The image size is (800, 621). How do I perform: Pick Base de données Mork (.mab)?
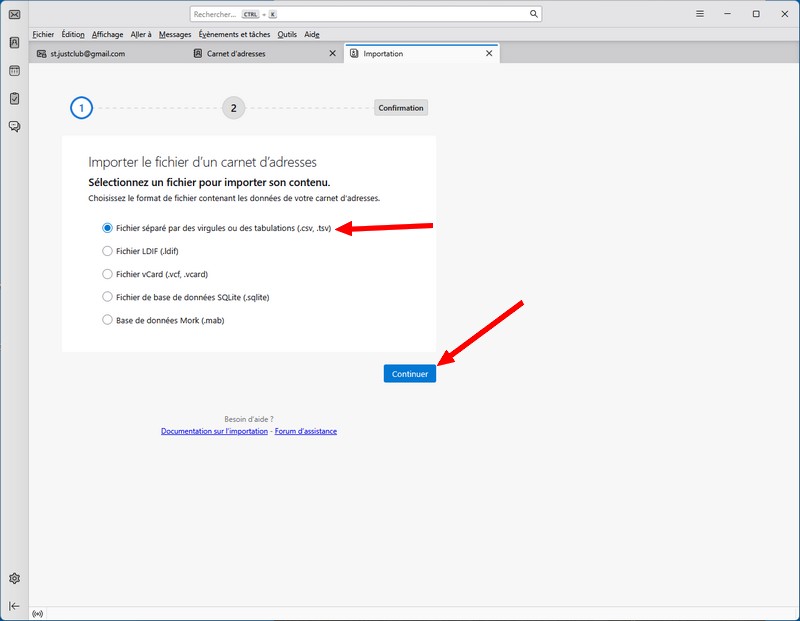coord(107,320)
